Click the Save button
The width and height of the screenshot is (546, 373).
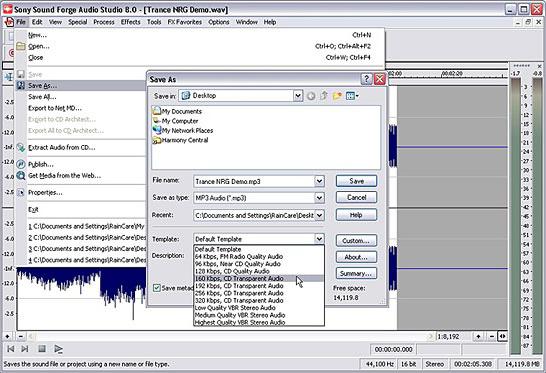pos(356,181)
